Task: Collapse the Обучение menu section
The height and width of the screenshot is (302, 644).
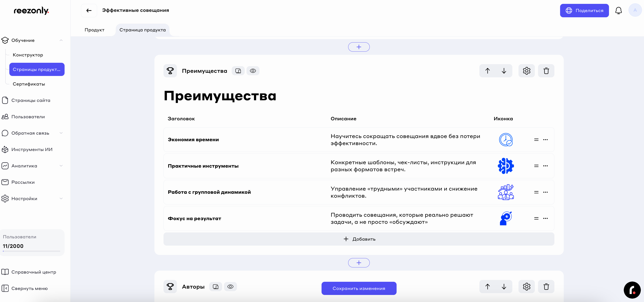Action: (x=61, y=40)
